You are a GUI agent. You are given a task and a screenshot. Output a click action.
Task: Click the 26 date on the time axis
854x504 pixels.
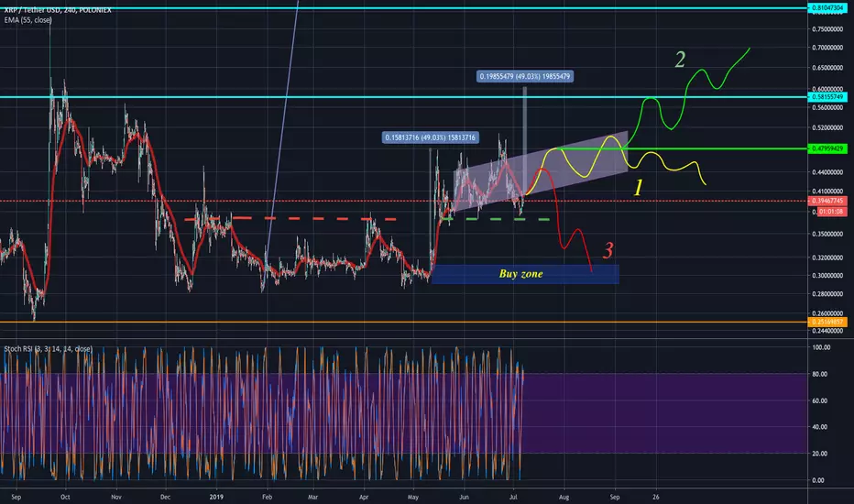(x=656, y=497)
